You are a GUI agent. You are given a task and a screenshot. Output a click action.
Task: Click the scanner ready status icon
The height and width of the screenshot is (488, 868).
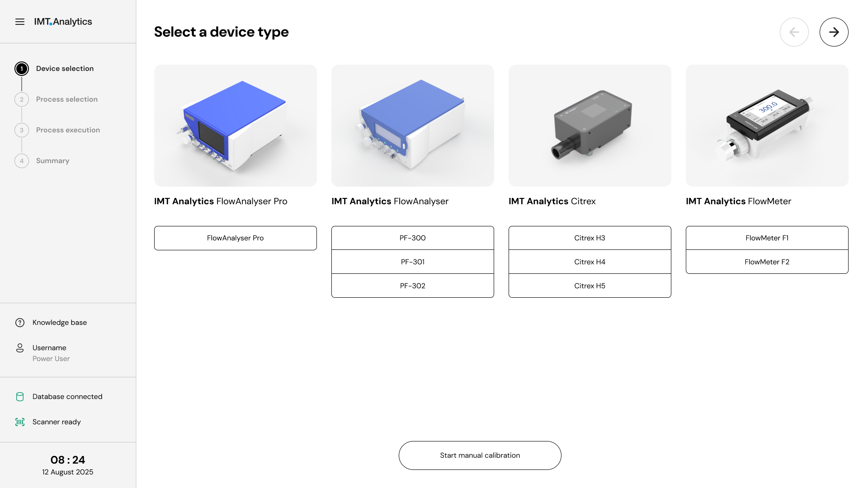coord(20,422)
